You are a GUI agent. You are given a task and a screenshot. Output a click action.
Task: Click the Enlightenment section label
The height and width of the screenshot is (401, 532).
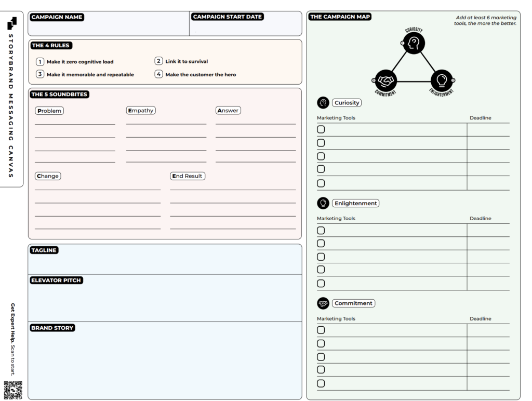pos(355,203)
